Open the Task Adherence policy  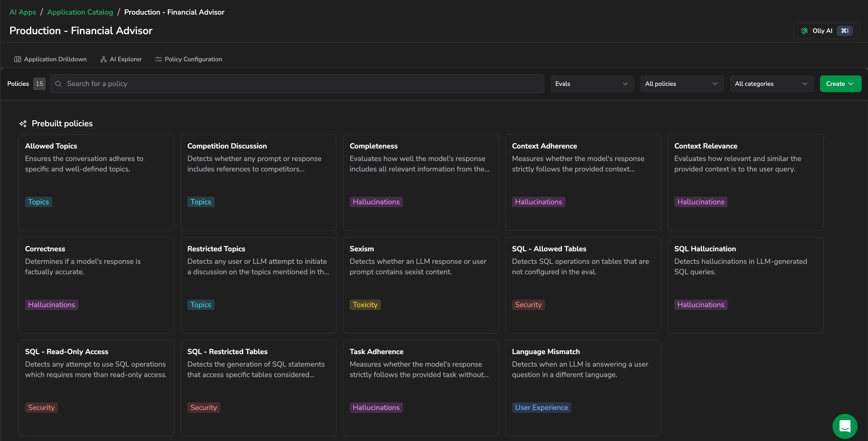420,388
